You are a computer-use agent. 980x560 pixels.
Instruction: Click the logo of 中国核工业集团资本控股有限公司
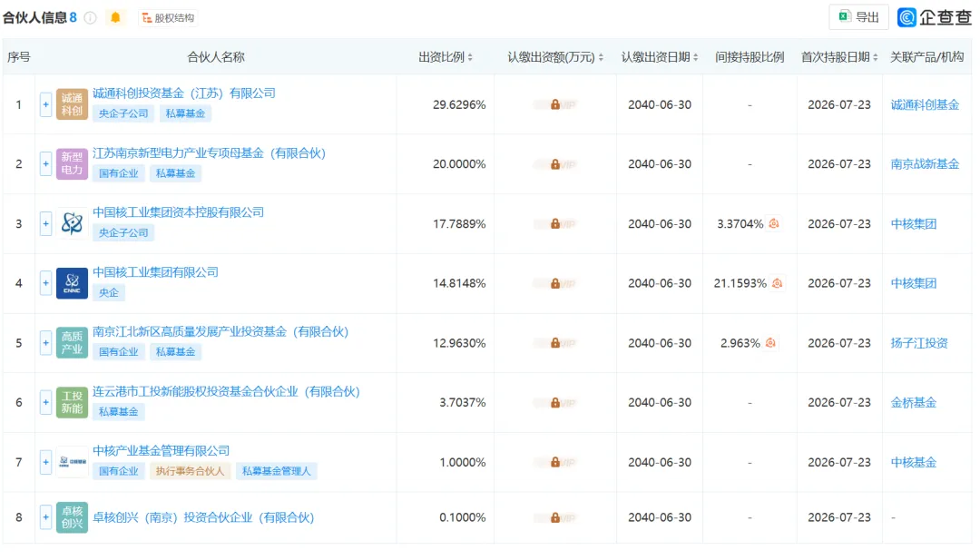[x=72, y=224]
